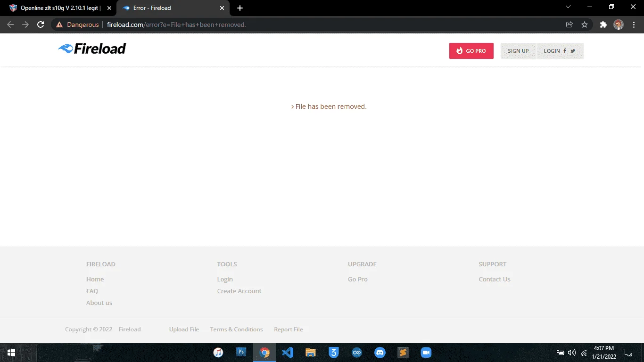Screen dimensions: 644x362
Task: Click the LOGIN button
Action: pyautogui.click(x=560, y=51)
